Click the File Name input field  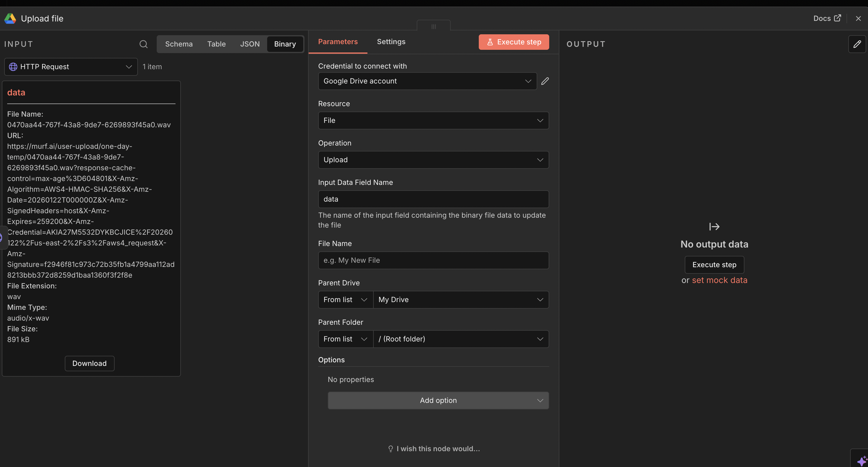coord(433,260)
